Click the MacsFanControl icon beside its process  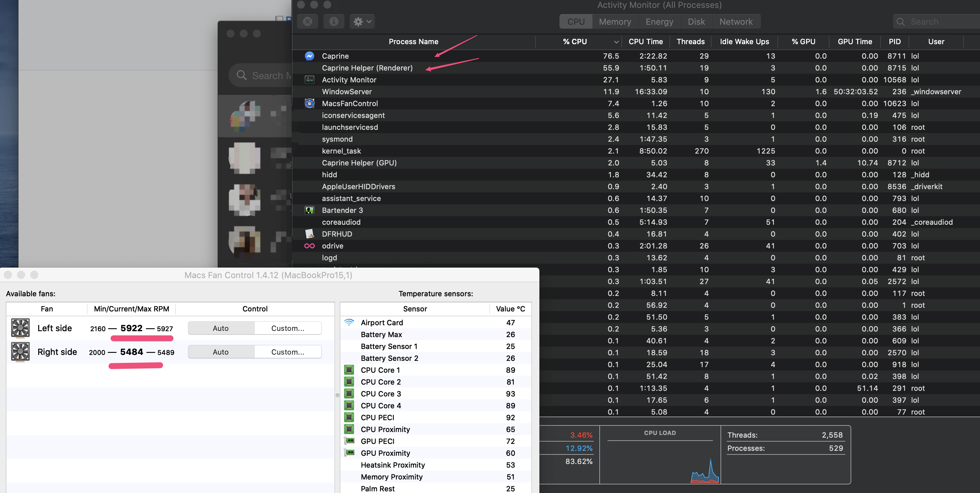coord(310,103)
